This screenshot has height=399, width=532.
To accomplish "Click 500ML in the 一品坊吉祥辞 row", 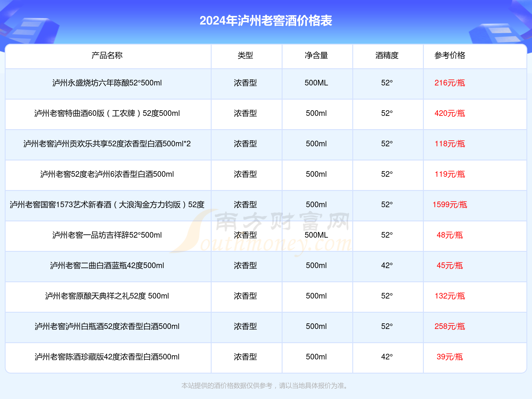I will [316, 235].
